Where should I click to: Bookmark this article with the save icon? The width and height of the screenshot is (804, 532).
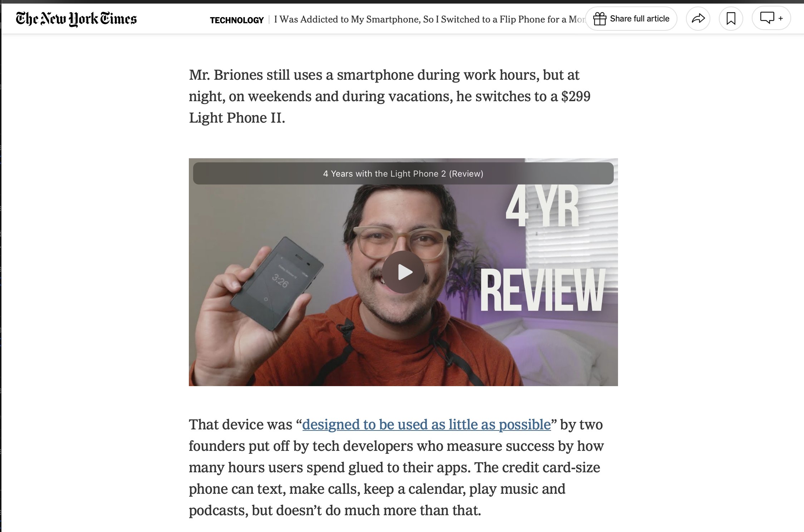(x=731, y=19)
